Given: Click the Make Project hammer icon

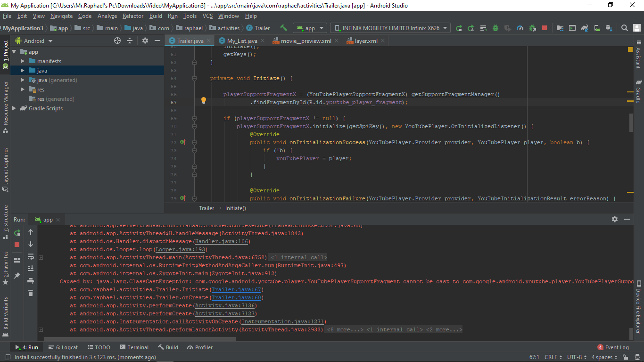Looking at the screenshot, I should (x=283, y=28).
